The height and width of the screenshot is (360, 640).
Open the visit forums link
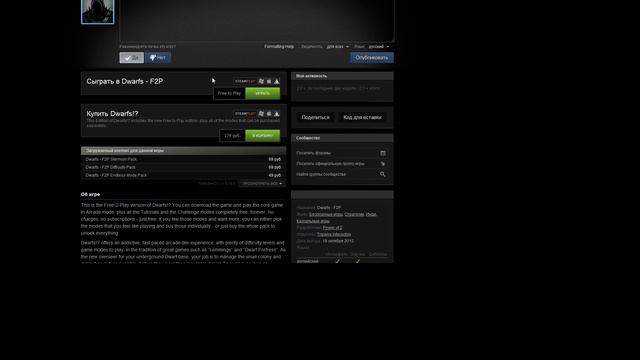tap(313, 153)
